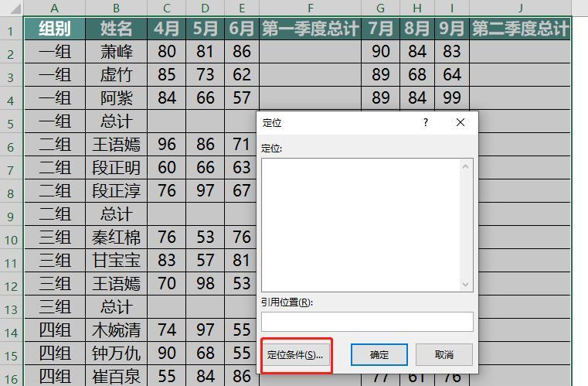Select 王语嫣 cell in row 6
Viewport: 588px width, 386px height.
[x=116, y=145]
